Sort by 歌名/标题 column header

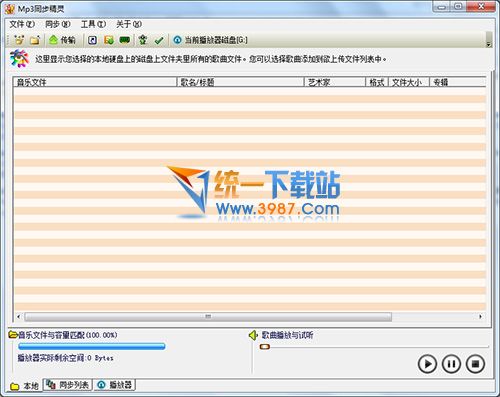pos(240,82)
